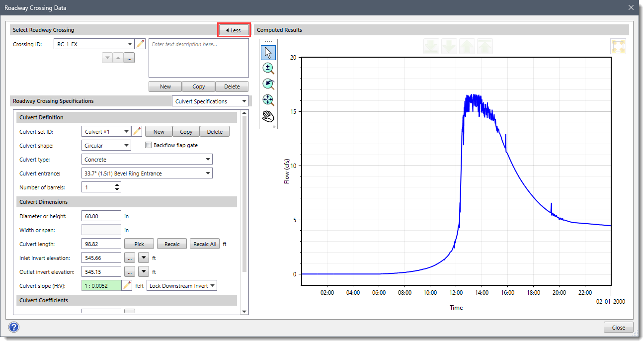Click Copy button for roadway crossing

point(199,86)
